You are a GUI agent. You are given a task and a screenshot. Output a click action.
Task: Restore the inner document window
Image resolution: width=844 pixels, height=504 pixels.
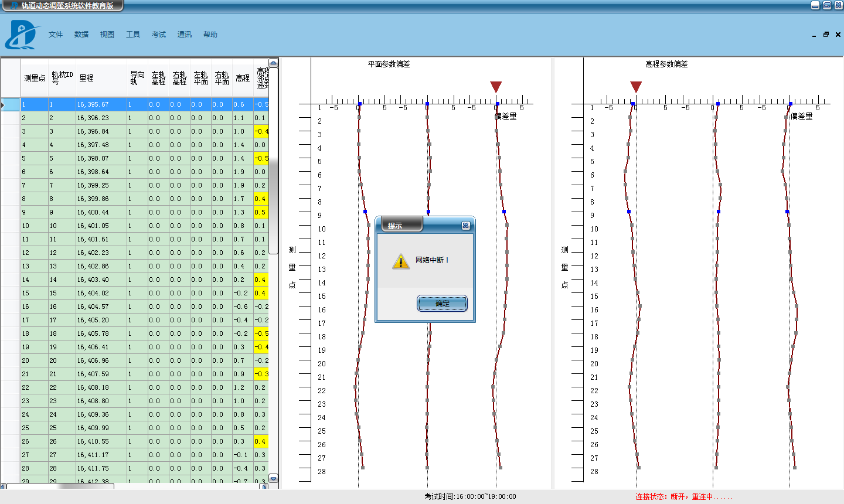click(x=826, y=35)
